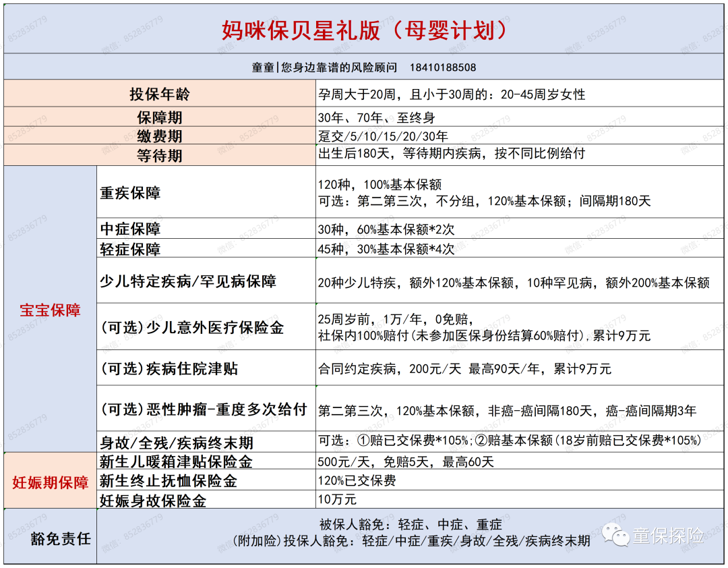Image resolution: width=728 pixels, height=568 pixels.
Task: Click the cell '45种，30%基本保额*4次'
Action: pyautogui.click(x=520, y=248)
